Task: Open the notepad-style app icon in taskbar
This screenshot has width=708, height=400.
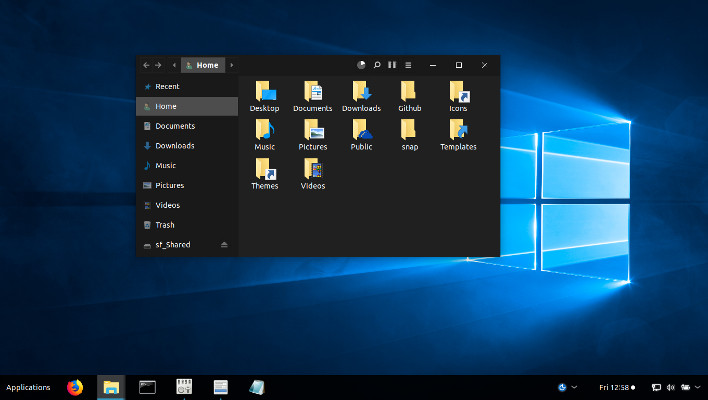Action: point(257,387)
